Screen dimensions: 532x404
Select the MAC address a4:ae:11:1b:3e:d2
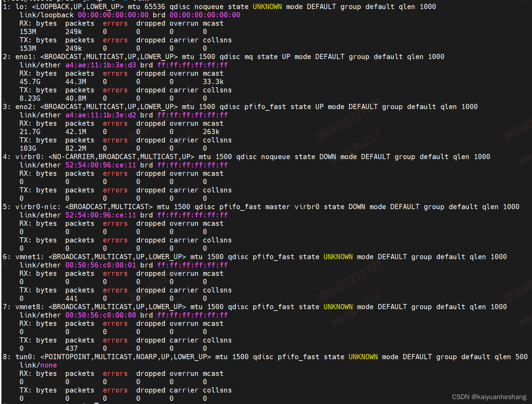[101, 115]
